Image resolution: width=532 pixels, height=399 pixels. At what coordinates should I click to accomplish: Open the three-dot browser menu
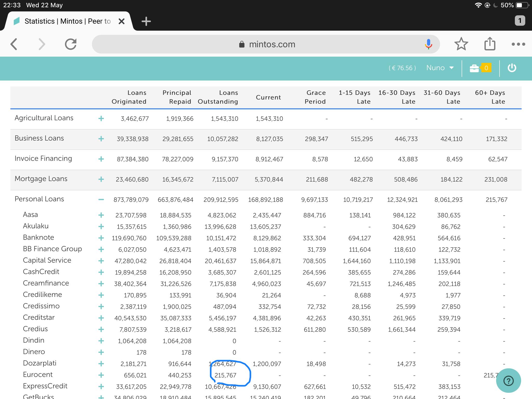(x=518, y=44)
